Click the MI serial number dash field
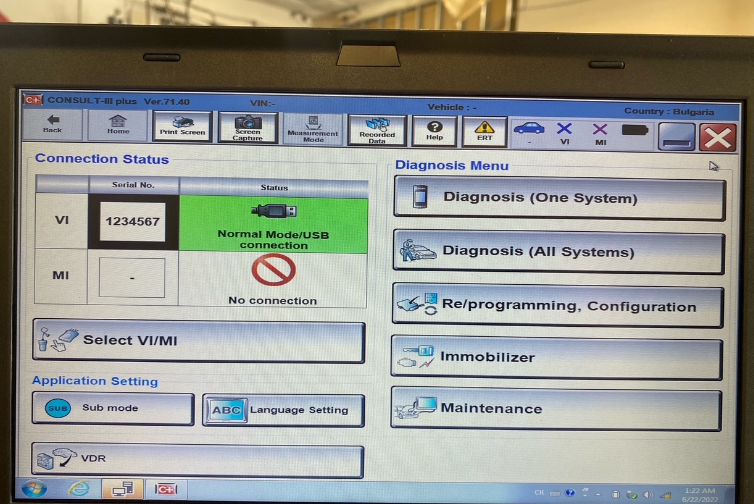754x504 pixels. click(x=132, y=277)
